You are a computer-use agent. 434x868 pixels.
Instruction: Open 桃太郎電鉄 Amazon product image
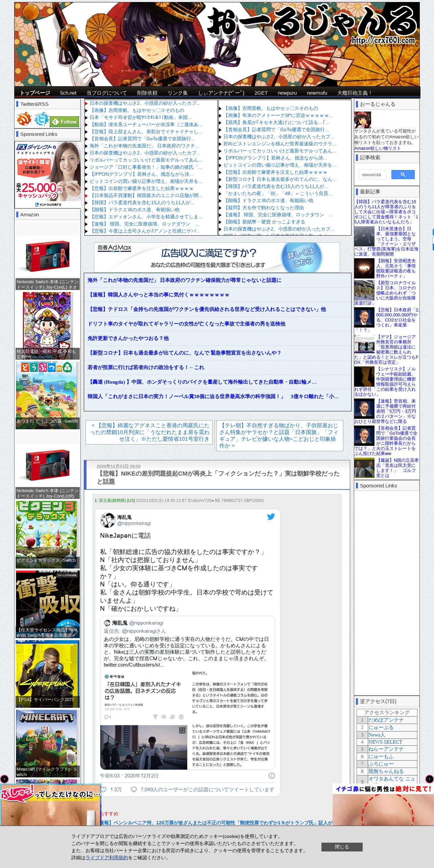[48, 326]
